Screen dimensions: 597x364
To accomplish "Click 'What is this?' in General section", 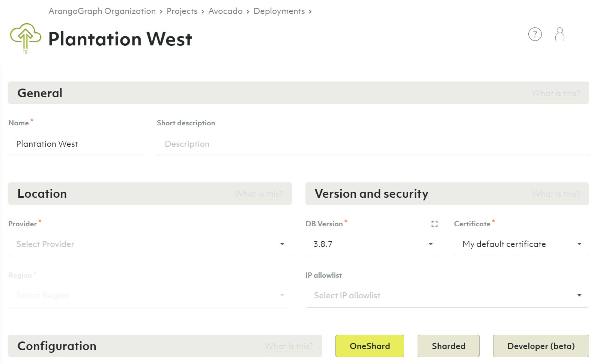I will pos(556,93).
